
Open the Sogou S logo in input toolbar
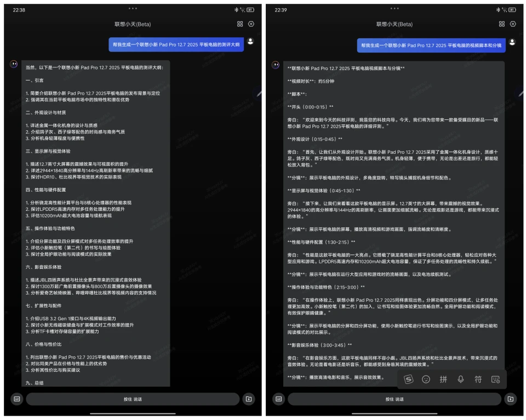[408, 379]
